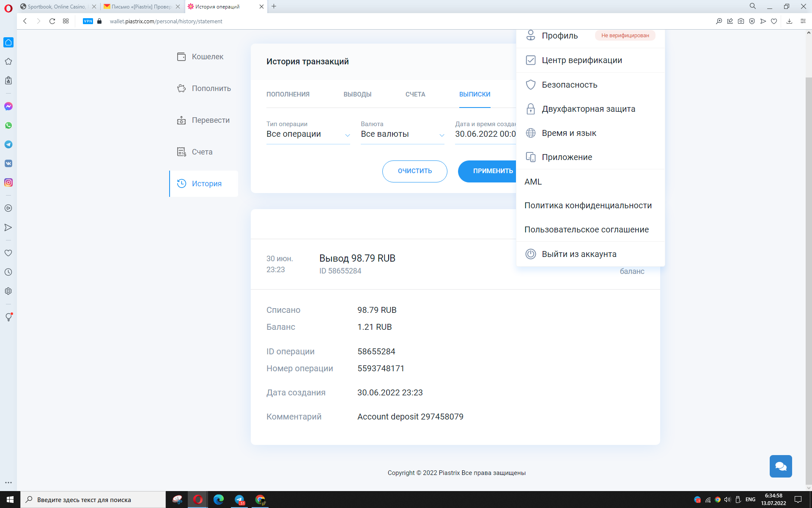
Task: Click the operation number 5593748171
Action: coord(381,368)
